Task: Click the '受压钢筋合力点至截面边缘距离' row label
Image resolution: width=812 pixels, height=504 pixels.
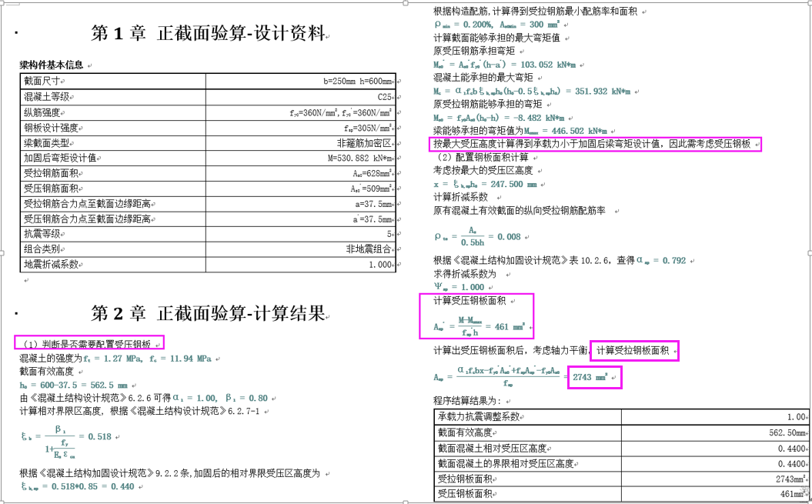Action: tap(87, 219)
